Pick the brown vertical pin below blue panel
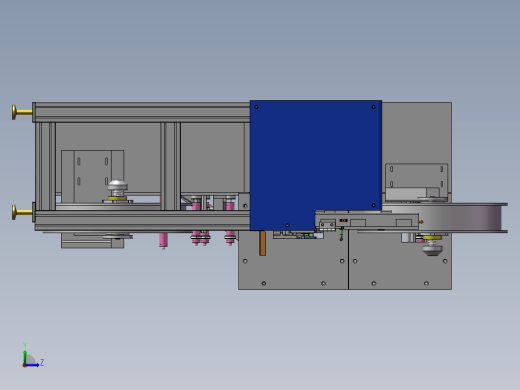Screen dimensions: 520x390 pyautogui.click(x=263, y=243)
